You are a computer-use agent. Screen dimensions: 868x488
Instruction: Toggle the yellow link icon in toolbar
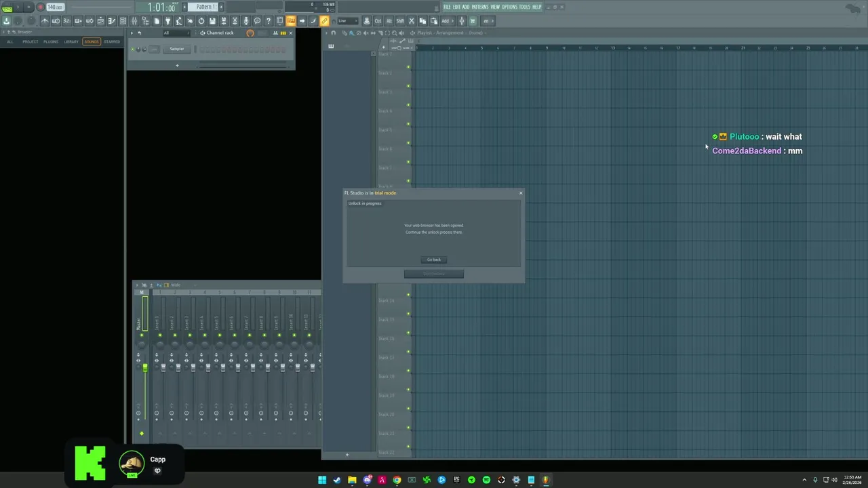(x=324, y=21)
